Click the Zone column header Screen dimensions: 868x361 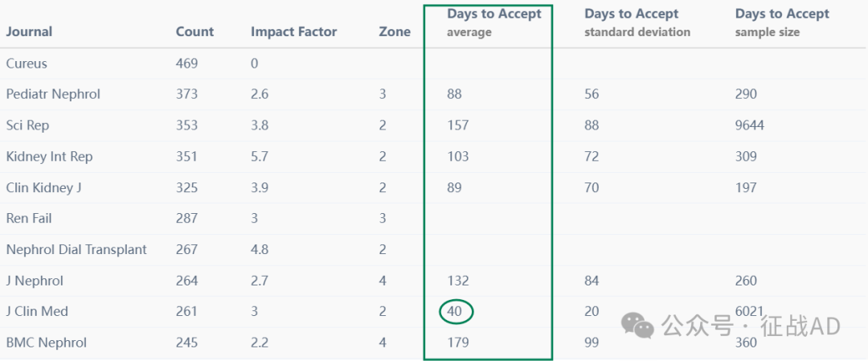pos(395,31)
